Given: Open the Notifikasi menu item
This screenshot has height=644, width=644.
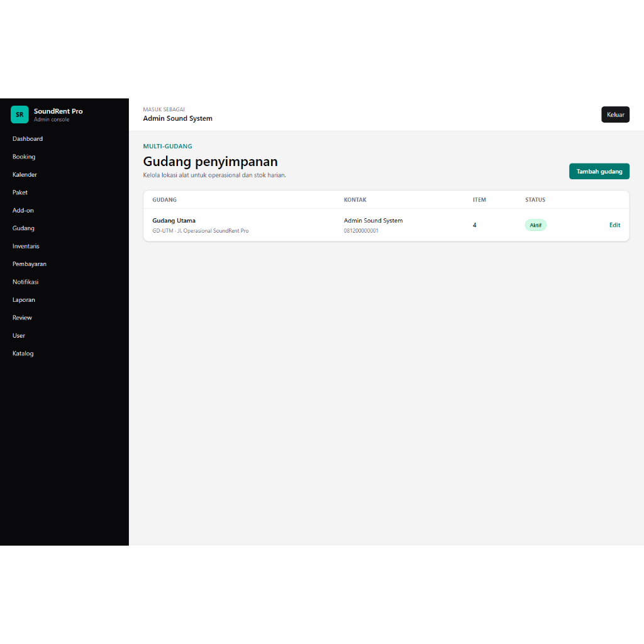Looking at the screenshot, I should [x=25, y=282].
